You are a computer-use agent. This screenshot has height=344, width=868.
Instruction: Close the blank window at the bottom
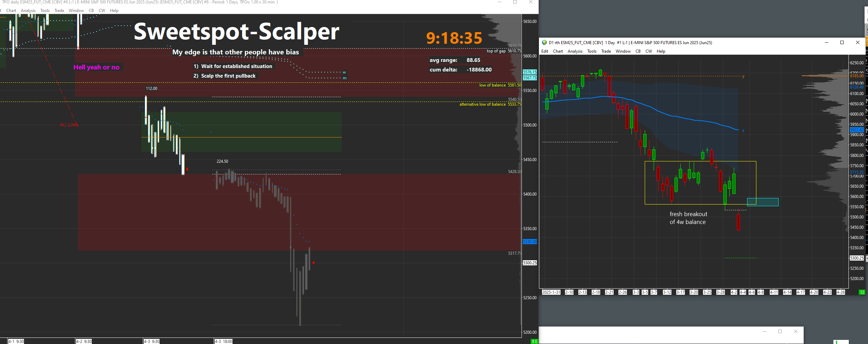coord(796,331)
